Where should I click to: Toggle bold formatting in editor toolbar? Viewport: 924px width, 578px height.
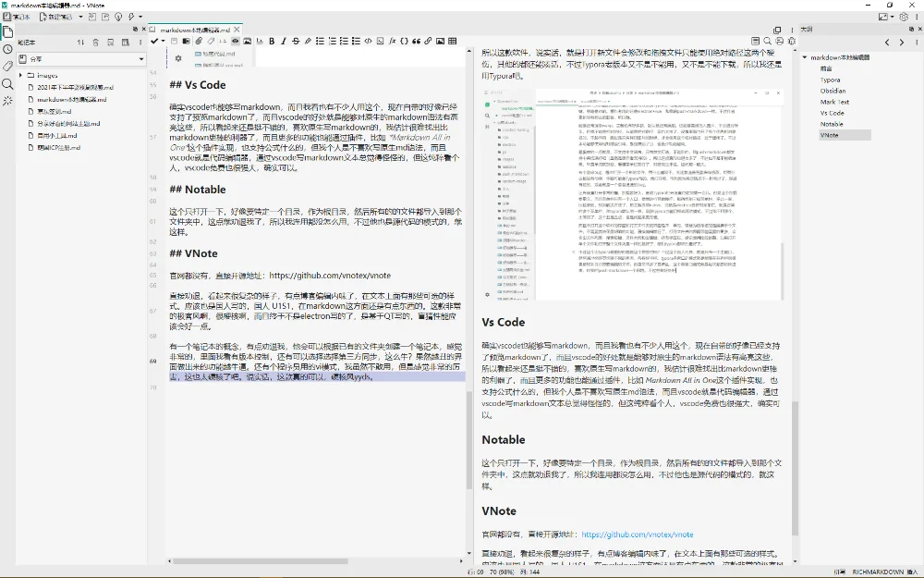(272, 41)
